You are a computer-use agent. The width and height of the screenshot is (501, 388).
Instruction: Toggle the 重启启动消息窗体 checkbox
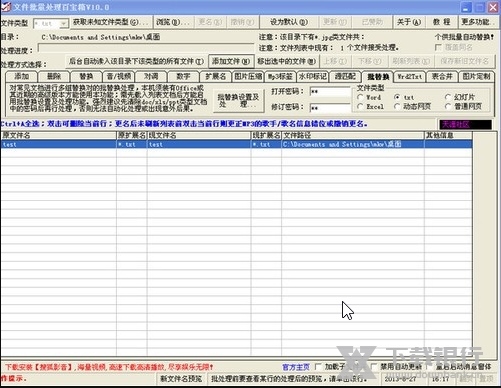tap(431, 367)
